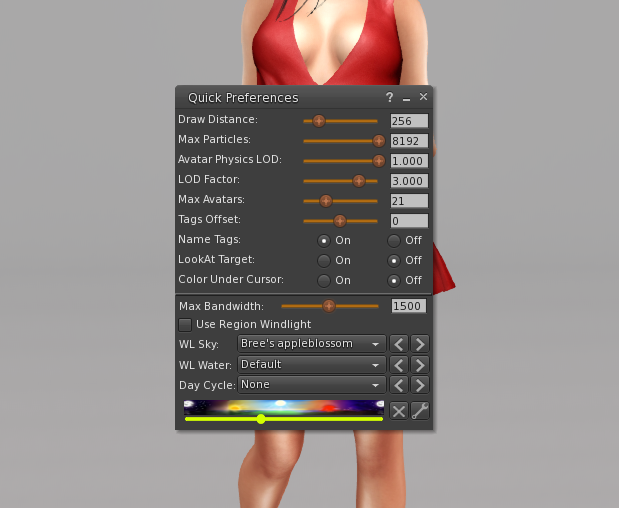The height and width of the screenshot is (508, 619).
Task: Click the sun position sky gradient strip
Action: (x=284, y=407)
